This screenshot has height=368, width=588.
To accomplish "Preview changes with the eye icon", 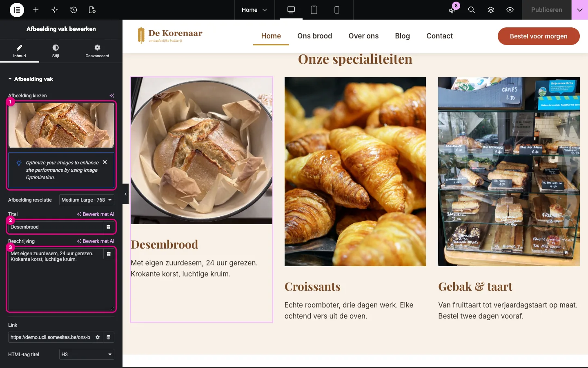I will tap(510, 10).
